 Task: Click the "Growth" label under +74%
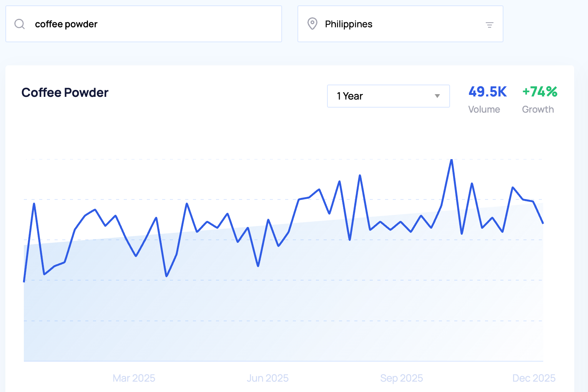point(538,110)
